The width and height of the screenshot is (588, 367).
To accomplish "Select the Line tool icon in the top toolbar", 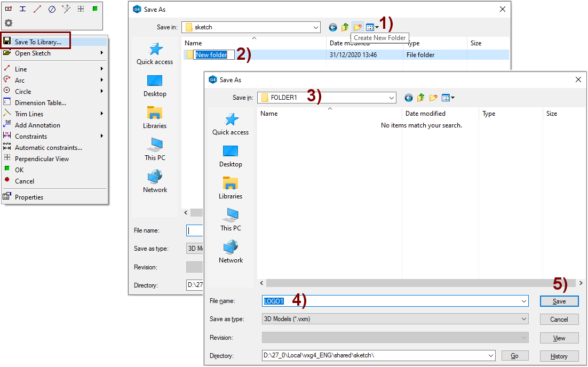I will (37, 9).
